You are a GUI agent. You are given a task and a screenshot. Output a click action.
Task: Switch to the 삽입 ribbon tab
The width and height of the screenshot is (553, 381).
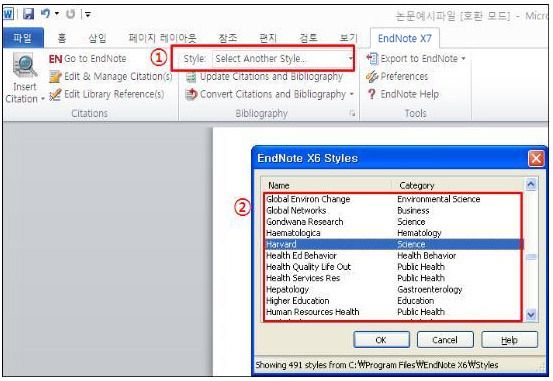pos(97,38)
